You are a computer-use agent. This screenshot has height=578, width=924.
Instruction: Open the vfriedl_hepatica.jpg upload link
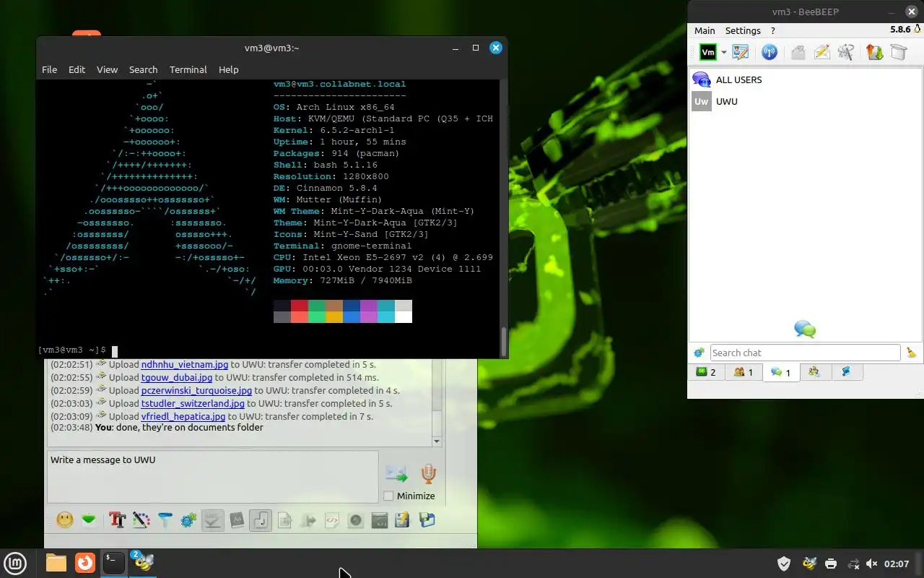[183, 416]
